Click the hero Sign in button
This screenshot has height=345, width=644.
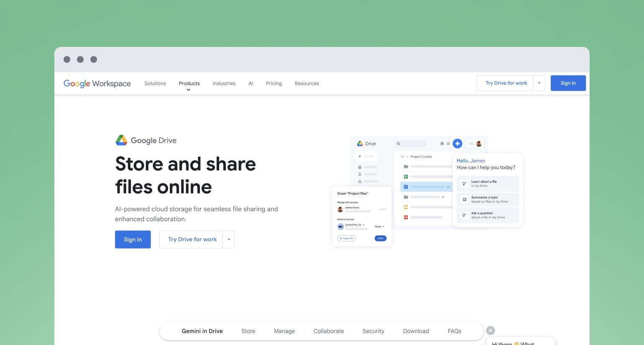[x=133, y=239]
